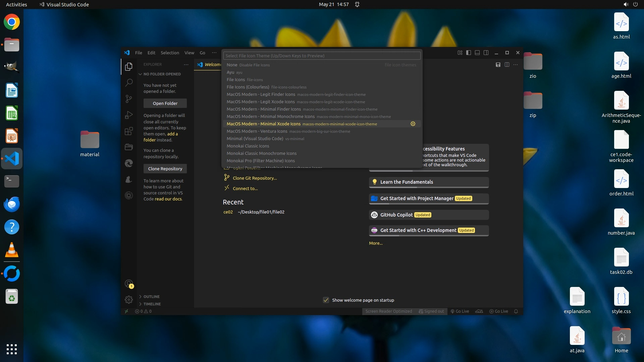Viewport: 644px width, 362px height.
Task: Expand the OUTLINE section
Action: coord(151,297)
